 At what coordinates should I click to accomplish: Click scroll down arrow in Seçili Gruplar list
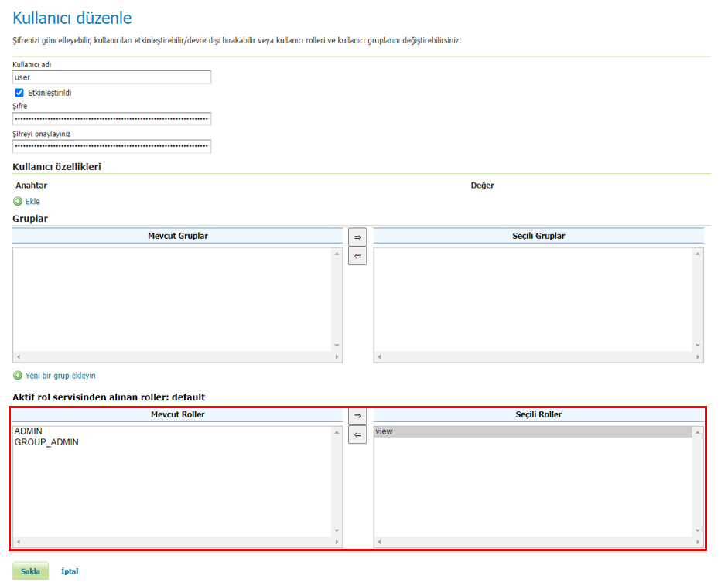click(697, 346)
